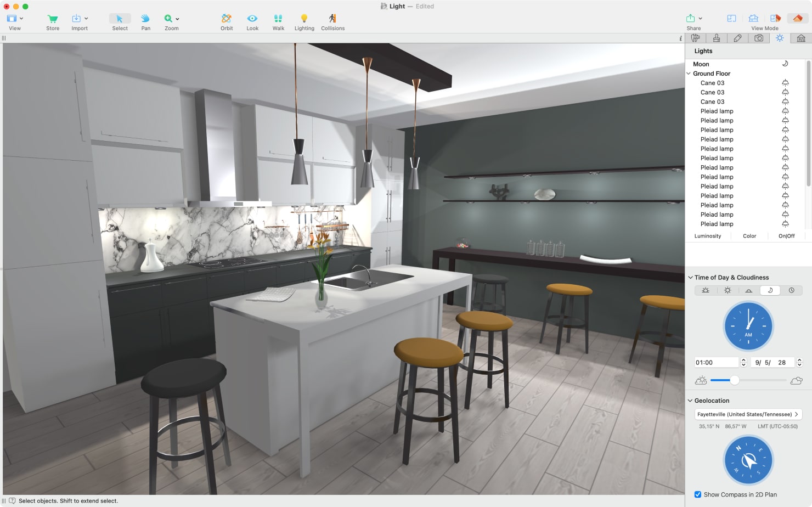Screen dimensions: 812x507
Task: Click the help icon in the status bar
Action: coord(12,501)
